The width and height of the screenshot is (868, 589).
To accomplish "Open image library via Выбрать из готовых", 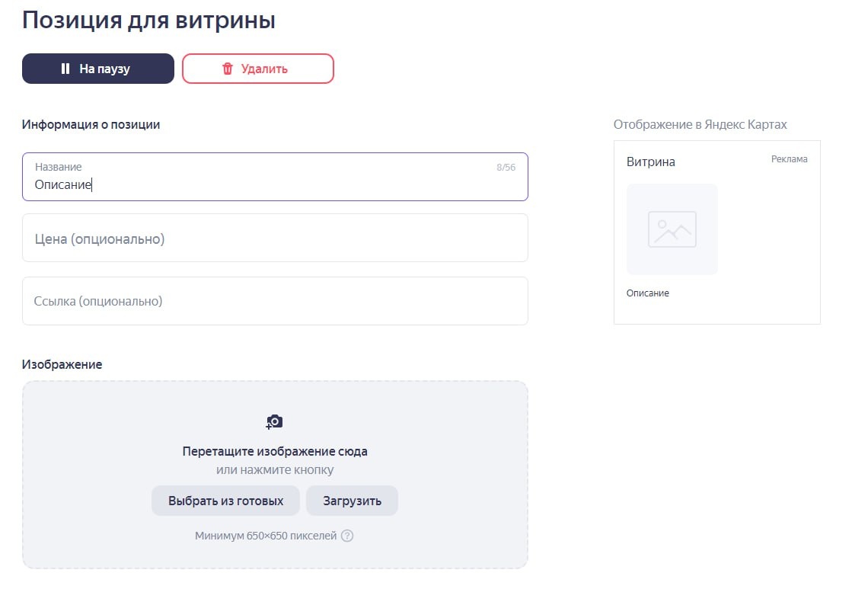I will coord(225,500).
